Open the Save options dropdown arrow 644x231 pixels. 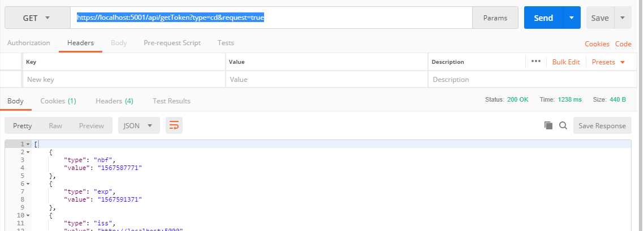tap(623, 18)
